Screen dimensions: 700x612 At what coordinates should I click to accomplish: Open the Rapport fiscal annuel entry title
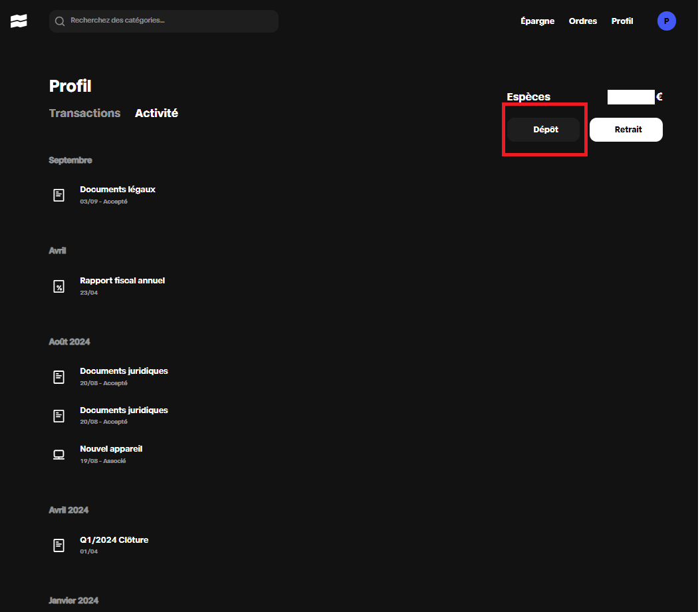[122, 281]
